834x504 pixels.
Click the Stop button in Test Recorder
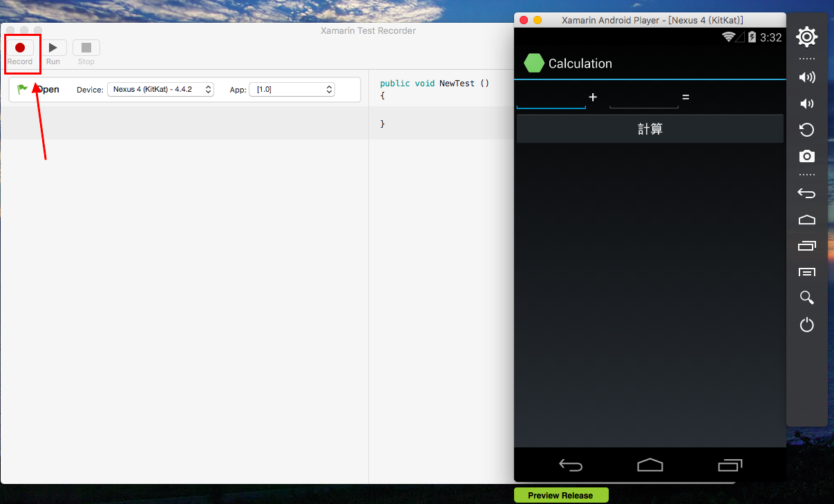[86, 48]
